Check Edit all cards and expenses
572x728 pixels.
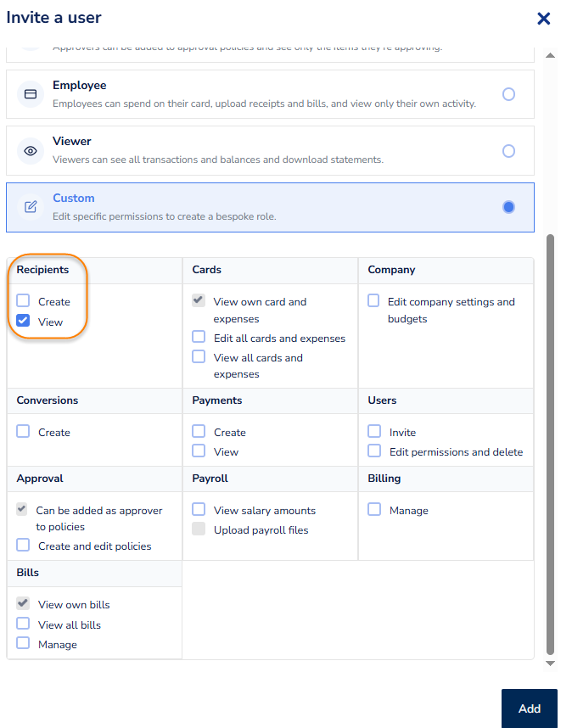[x=199, y=338]
